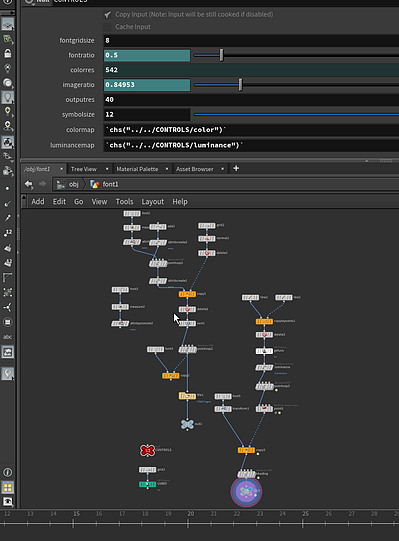Click the primitive hulls corner icon
Image resolution: width=399 pixels, height=541 pixels.
point(8,277)
